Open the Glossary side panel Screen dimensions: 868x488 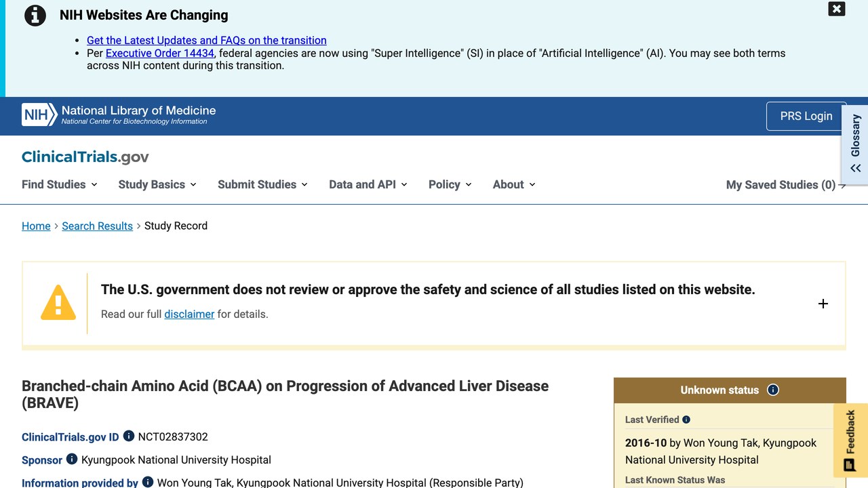pos(855,144)
